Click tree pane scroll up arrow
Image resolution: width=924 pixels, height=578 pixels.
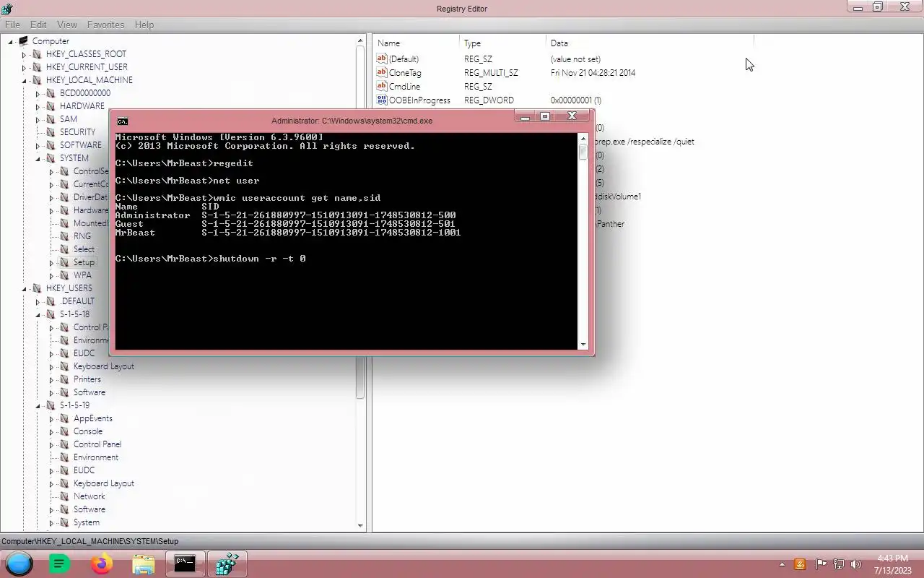click(361, 41)
